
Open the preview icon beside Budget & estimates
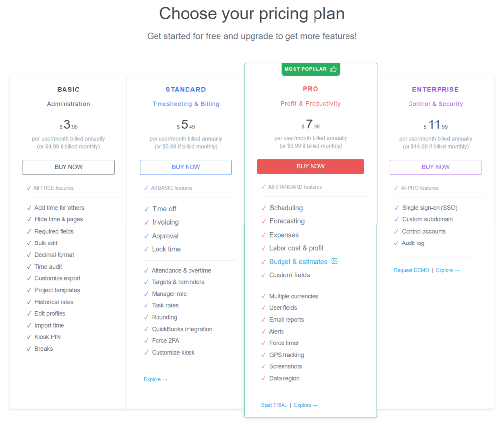[335, 261]
